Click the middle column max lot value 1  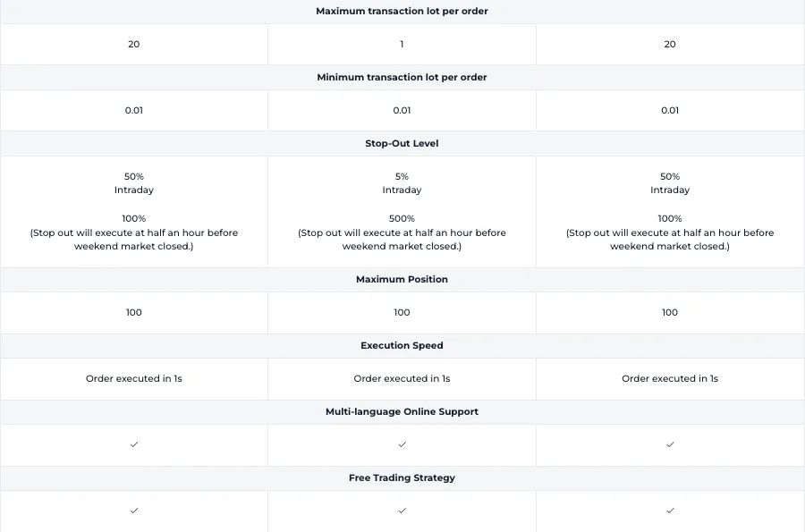pos(402,44)
